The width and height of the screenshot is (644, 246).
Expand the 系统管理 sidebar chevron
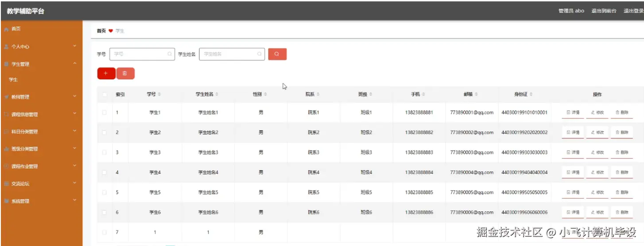[x=75, y=201]
